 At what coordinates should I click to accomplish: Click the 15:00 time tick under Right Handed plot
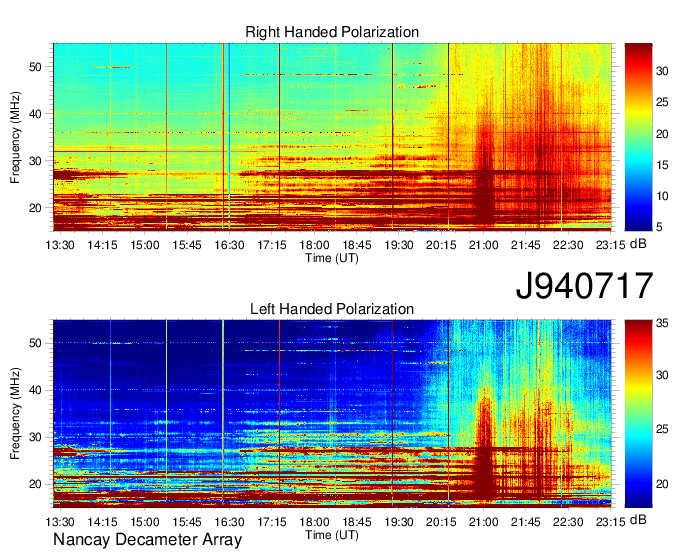click(145, 245)
